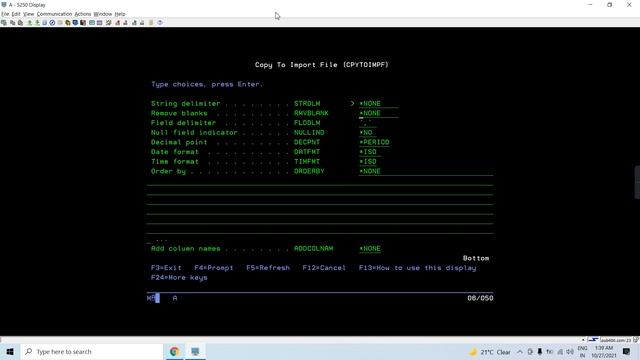
Task: Click the F12=Cancel function key
Action: [324, 268]
